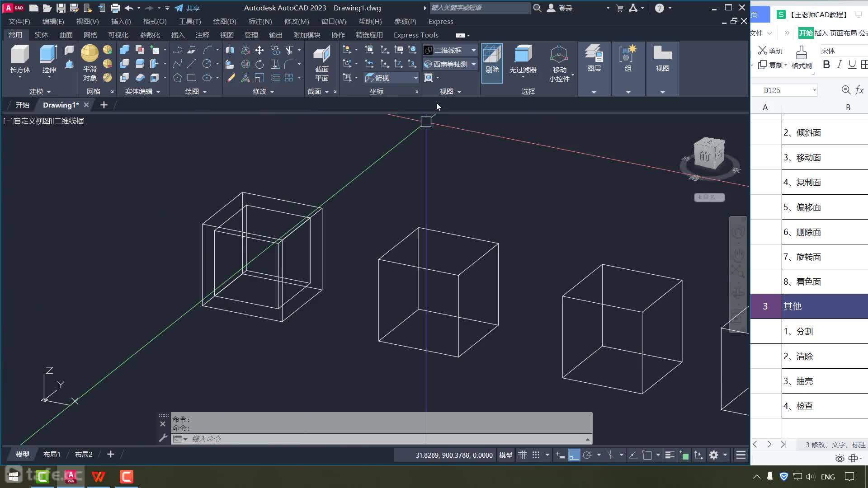
Task: Expand the 建模 panel dropdown
Action: click(x=40, y=91)
